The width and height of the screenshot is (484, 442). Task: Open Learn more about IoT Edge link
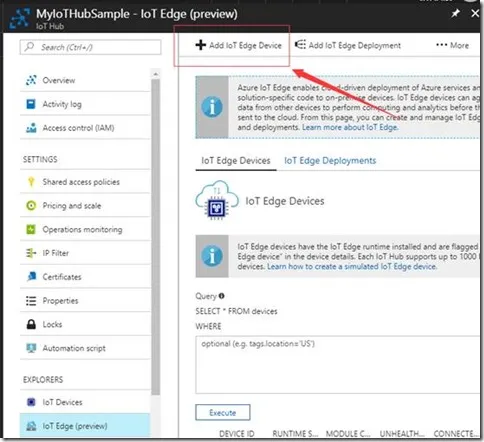[350, 127]
